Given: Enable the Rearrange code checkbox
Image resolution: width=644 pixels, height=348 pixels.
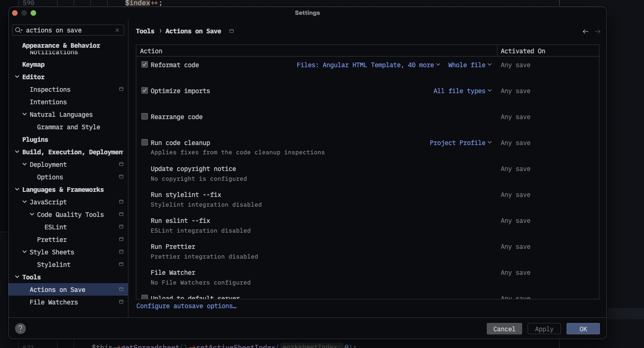Looking at the screenshot, I should (x=145, y=117).
